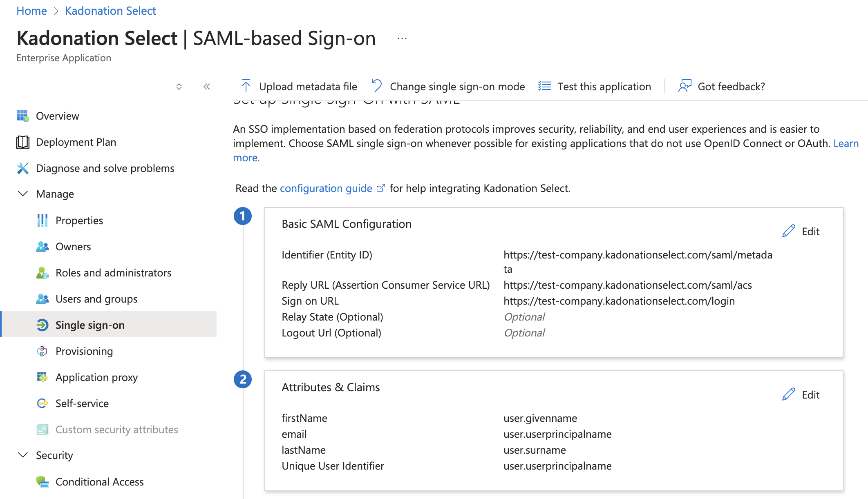Viewport: 868px width, 499px height.
Task: Click the Change single sign-on mode icon
Action: 376,86
